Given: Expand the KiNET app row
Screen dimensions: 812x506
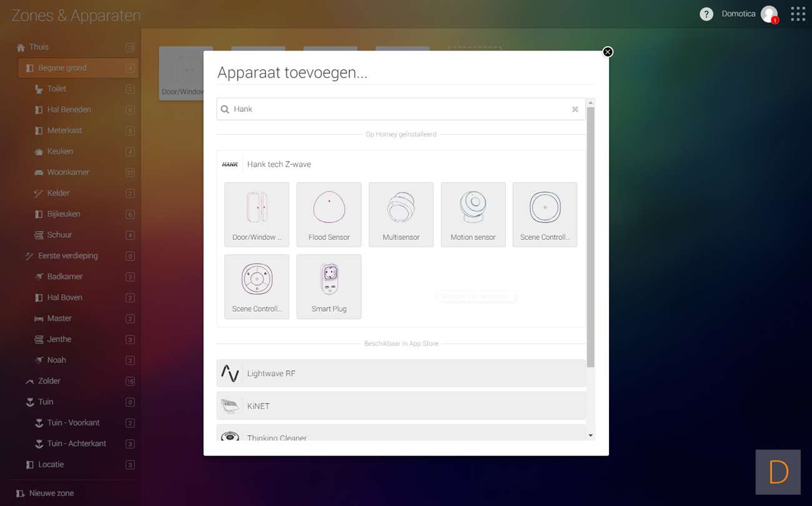Looking at the screenshot, I should pos(401,406).
